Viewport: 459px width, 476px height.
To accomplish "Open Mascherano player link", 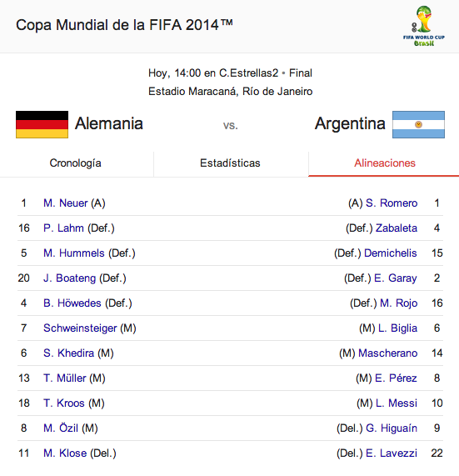I will coord(387,353).
